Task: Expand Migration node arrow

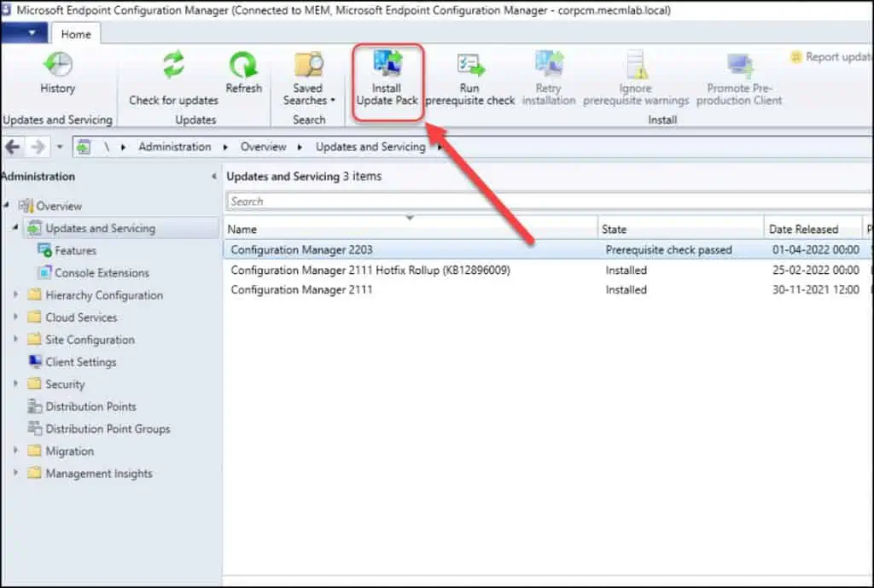Action: (x=15, y=451)
